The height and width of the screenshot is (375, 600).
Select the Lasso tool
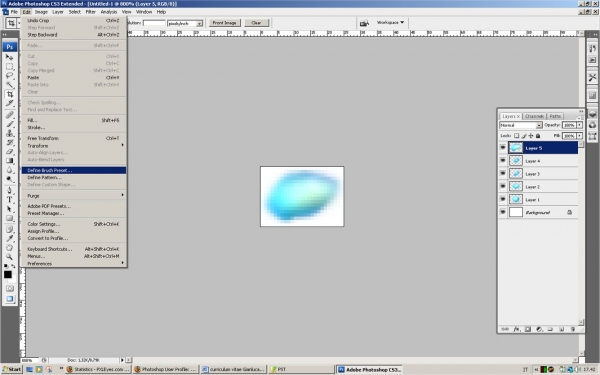10,75
